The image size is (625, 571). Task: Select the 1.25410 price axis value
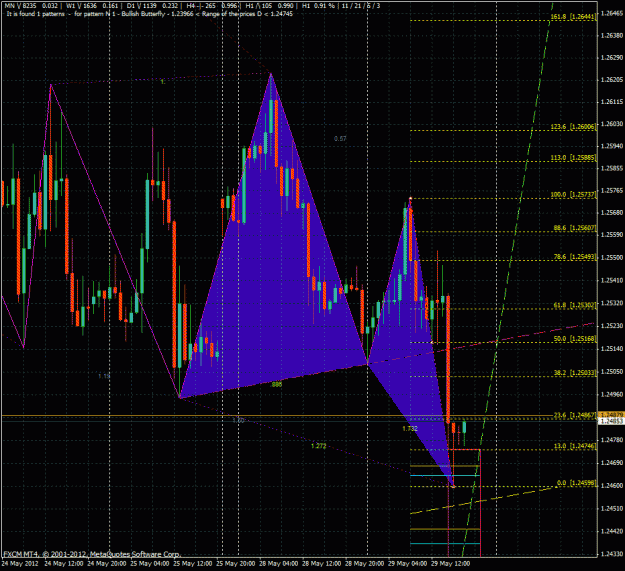coord(611,281)
